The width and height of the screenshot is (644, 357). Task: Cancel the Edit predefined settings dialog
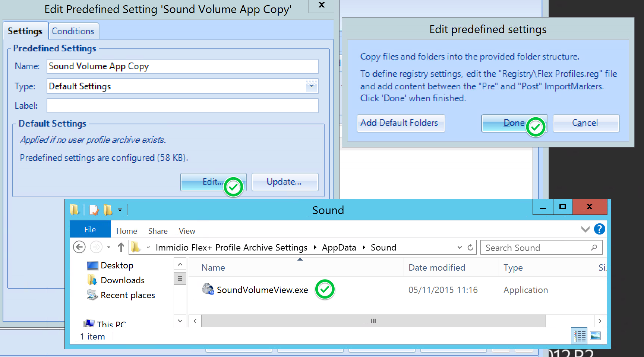586,123
